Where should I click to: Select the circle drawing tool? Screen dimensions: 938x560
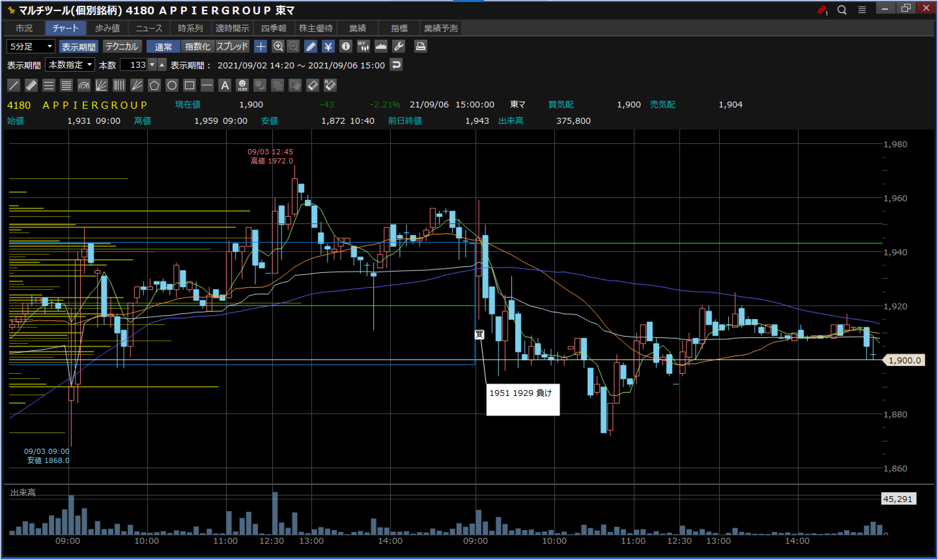172,85
